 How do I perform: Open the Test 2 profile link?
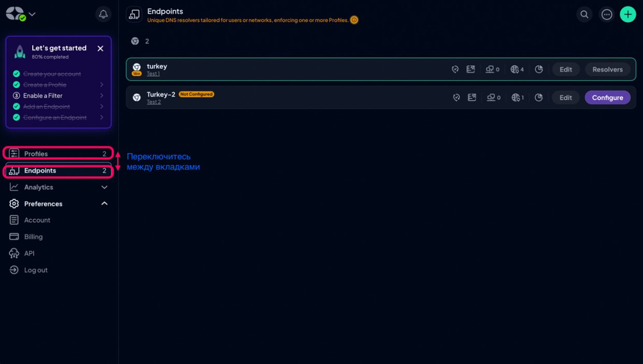pos(154,102)
